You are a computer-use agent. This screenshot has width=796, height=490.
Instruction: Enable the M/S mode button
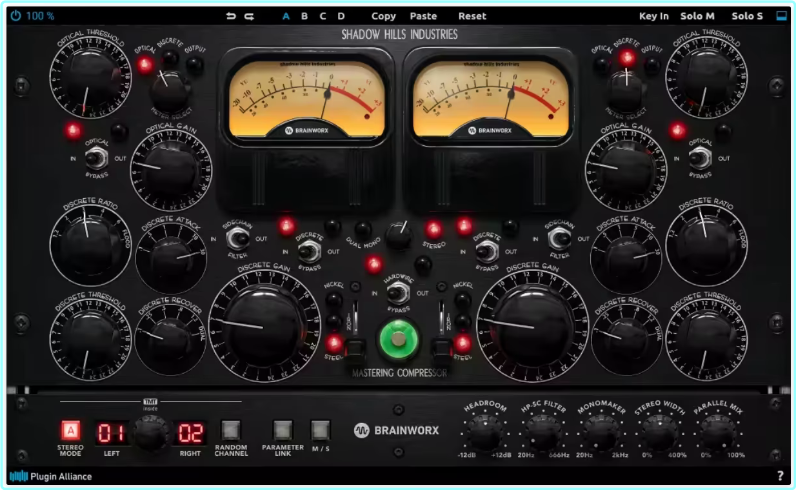[x=320, y=431]
